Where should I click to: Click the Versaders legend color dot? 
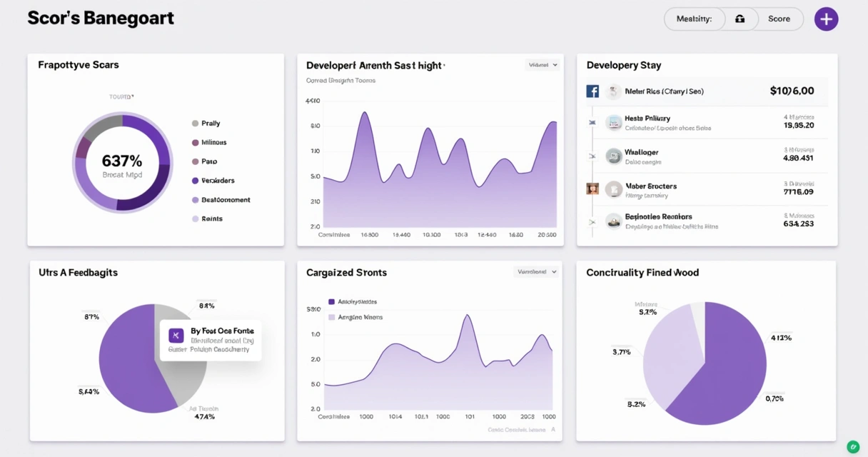[x=195, y=181]
